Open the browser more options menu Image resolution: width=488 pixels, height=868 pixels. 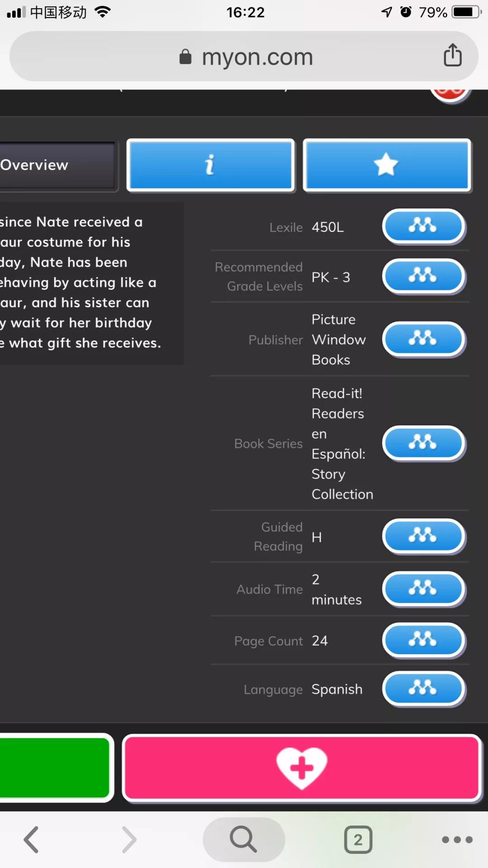click(x=457, y=840)
